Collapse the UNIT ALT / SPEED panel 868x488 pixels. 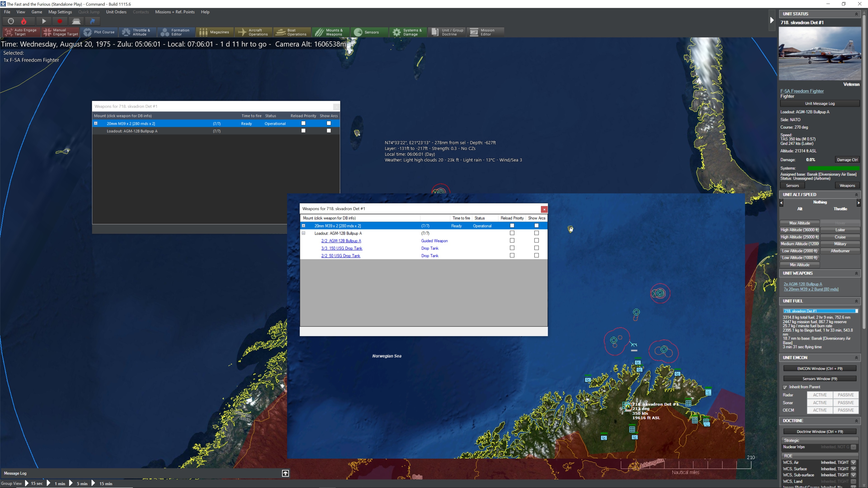click(x=856, y=195)
